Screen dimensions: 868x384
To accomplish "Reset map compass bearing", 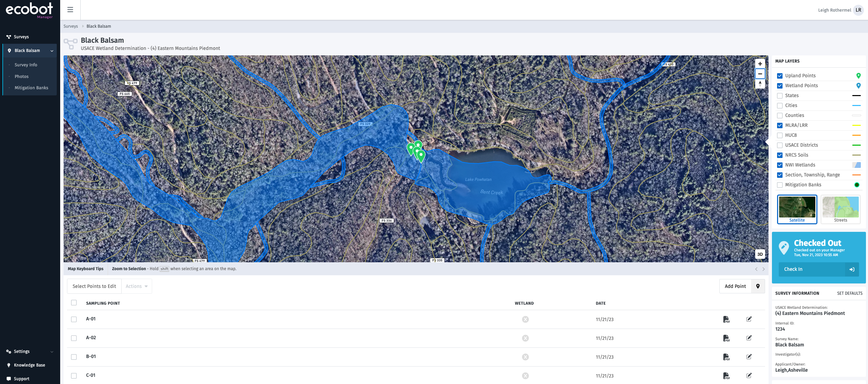I will [760, 84].
